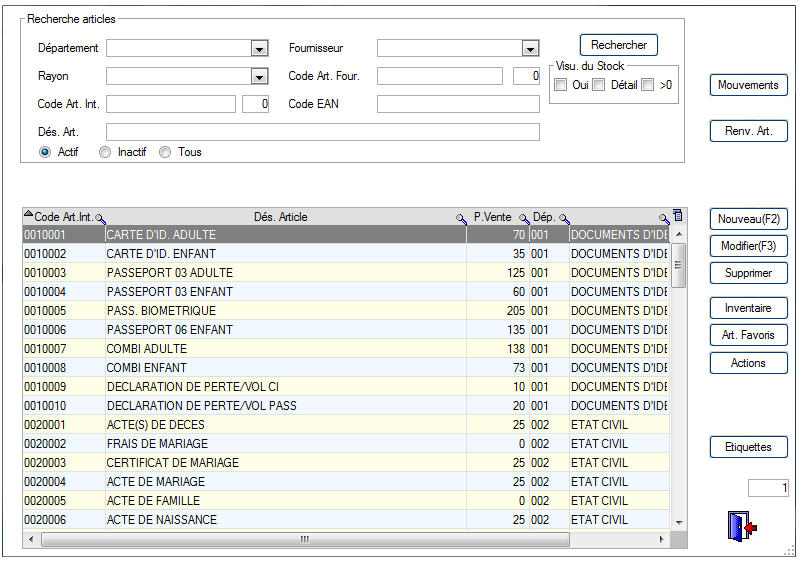Click the horizontal scrollbar left arrow
803x562 pixels.
coord(31,539)
